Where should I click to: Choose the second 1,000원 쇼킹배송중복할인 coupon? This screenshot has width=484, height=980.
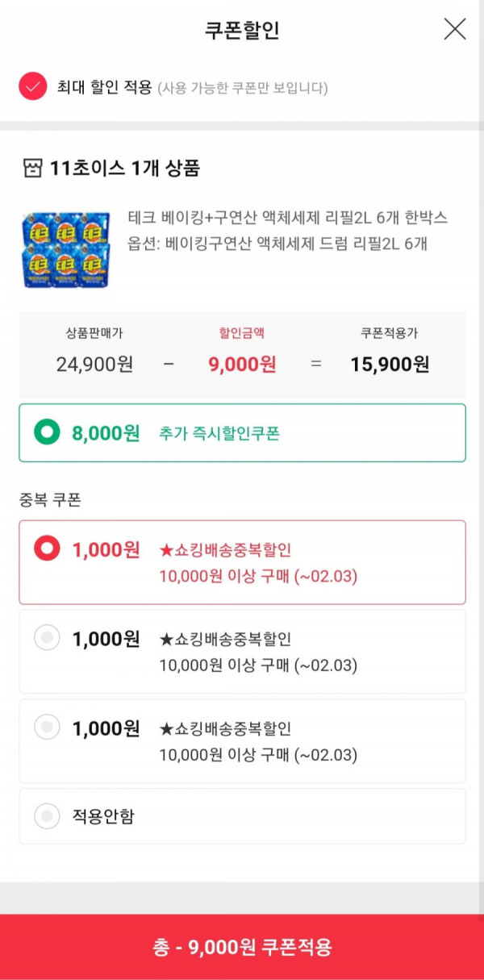tap(242, 651)
